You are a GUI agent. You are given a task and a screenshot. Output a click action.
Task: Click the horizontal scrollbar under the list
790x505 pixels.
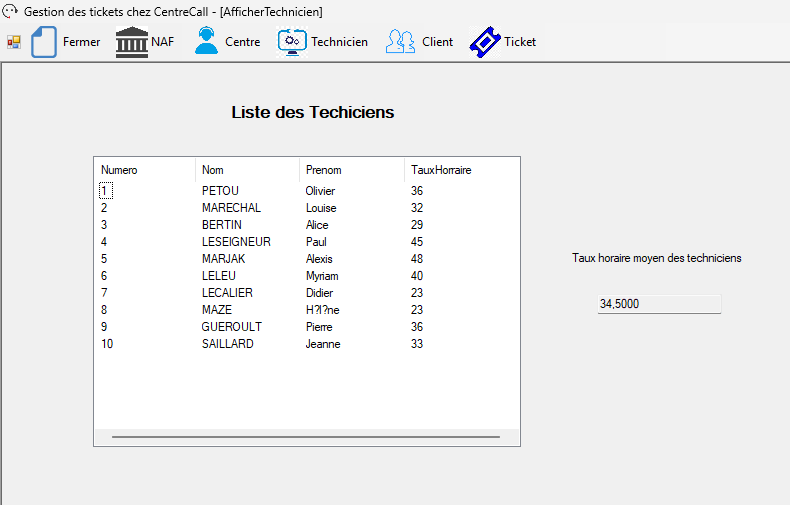pos(305,437)
